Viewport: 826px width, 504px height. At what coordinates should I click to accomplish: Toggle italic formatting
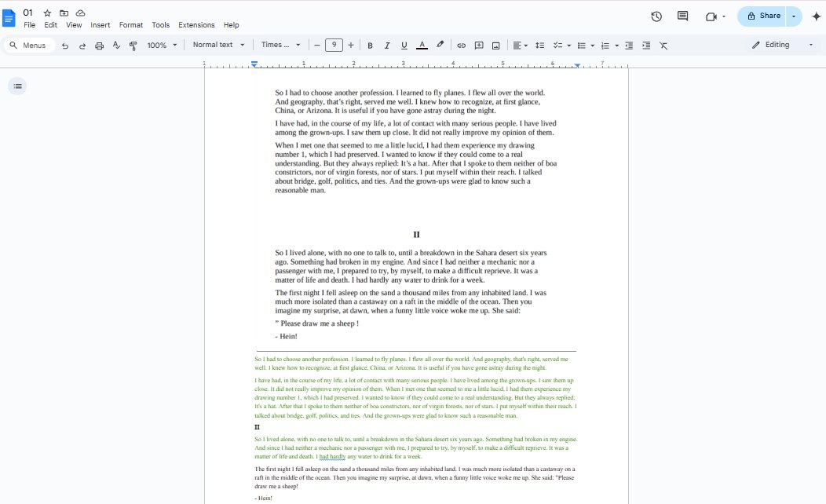point(386,45)
